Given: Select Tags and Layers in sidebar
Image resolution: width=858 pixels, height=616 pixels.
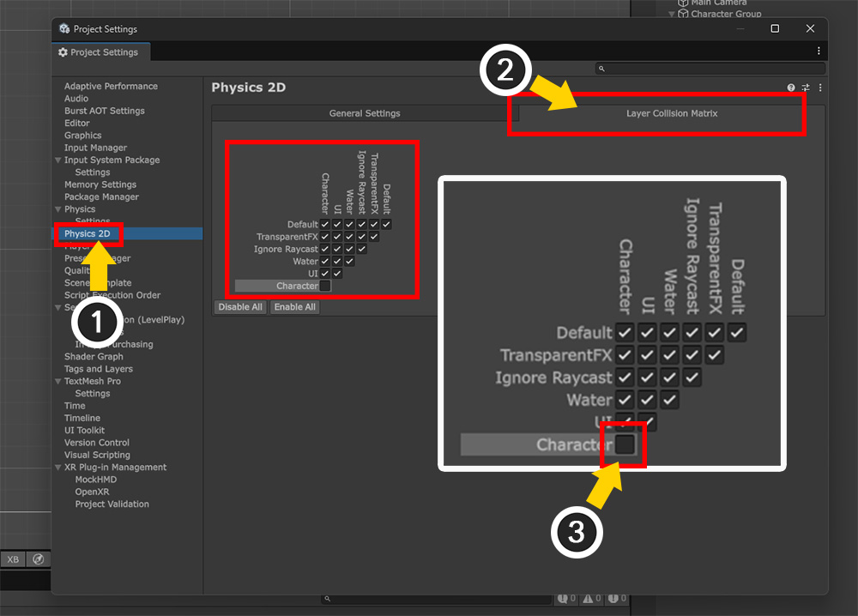Looking at the screenshot, I should click(x=99, y=369).
